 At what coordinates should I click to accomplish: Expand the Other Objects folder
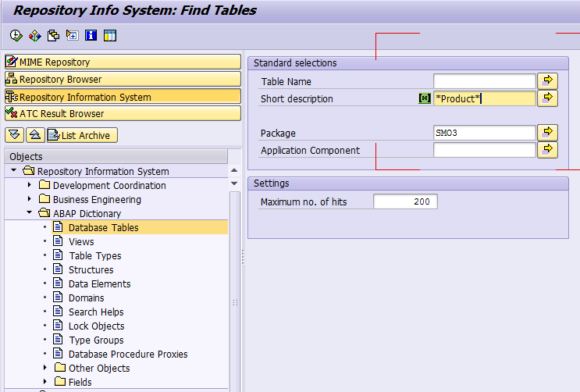45,368
